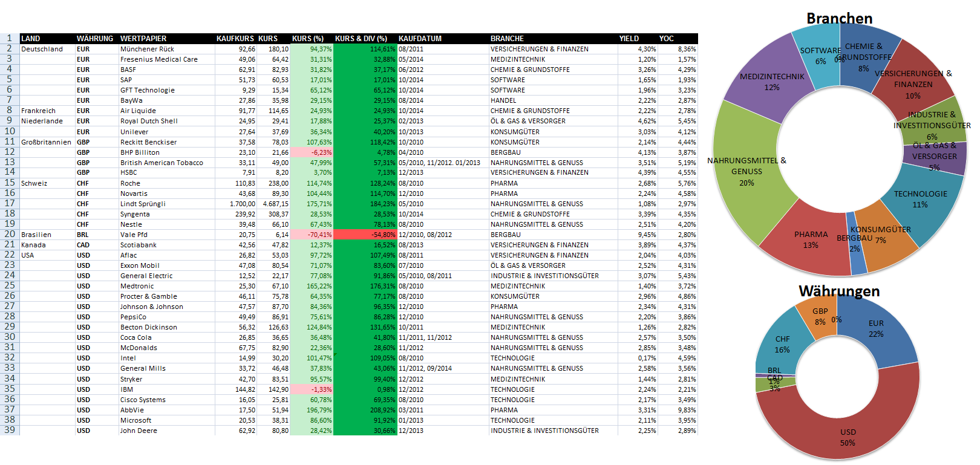Select the "Royal Dutch Shell" cell

pyautogui.click(x=167, y=121)
